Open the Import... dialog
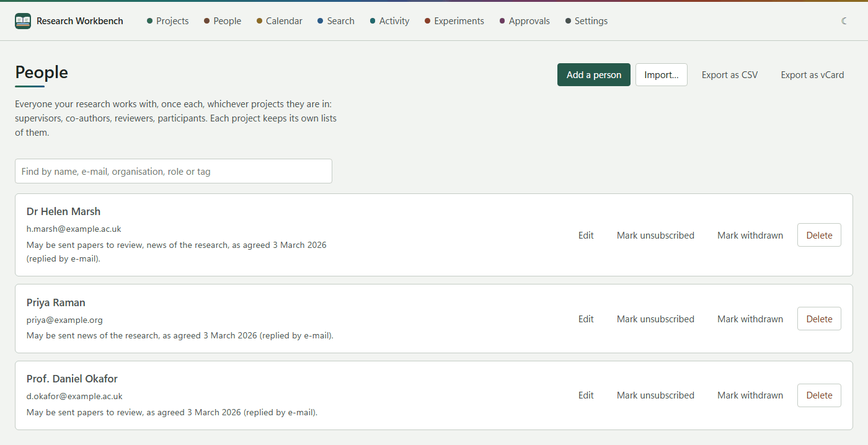868x445 pixels. pyautogui.click(x=662, y=75)
